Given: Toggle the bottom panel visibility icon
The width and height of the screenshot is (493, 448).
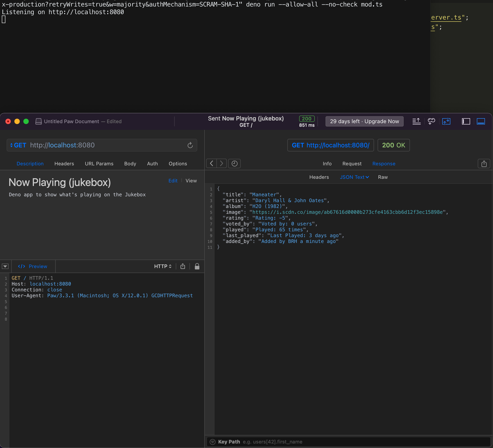Looking at the screenshot, I should (481, 121).
